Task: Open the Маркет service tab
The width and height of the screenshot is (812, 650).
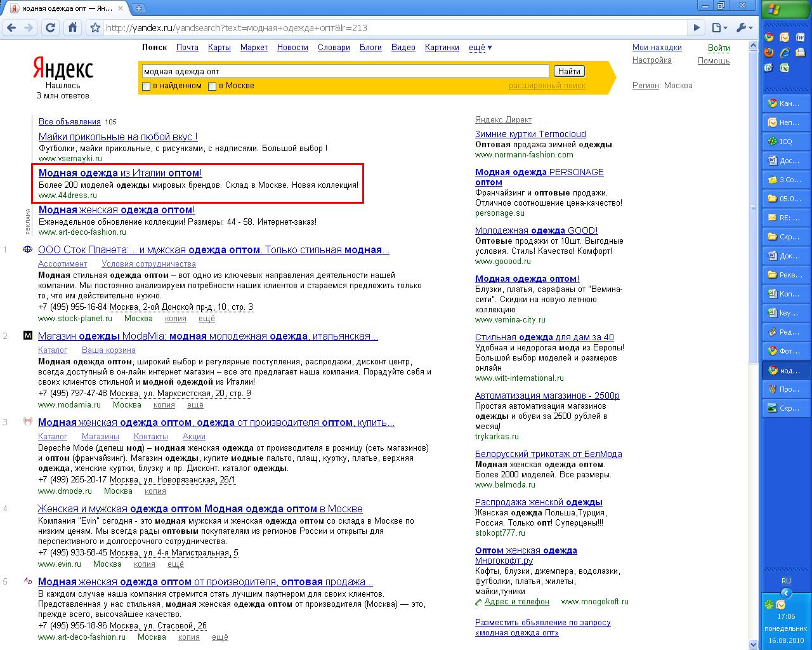Action: click(254, 48)
